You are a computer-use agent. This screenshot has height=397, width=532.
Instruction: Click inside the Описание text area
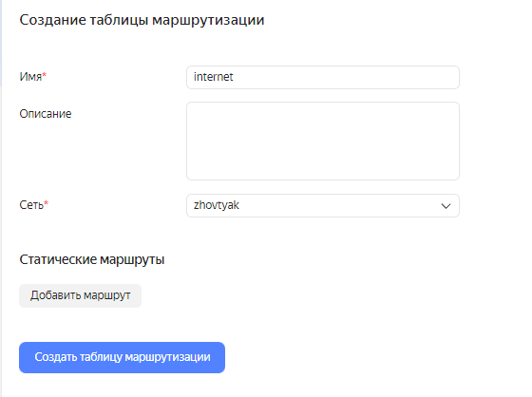[323, 141]
